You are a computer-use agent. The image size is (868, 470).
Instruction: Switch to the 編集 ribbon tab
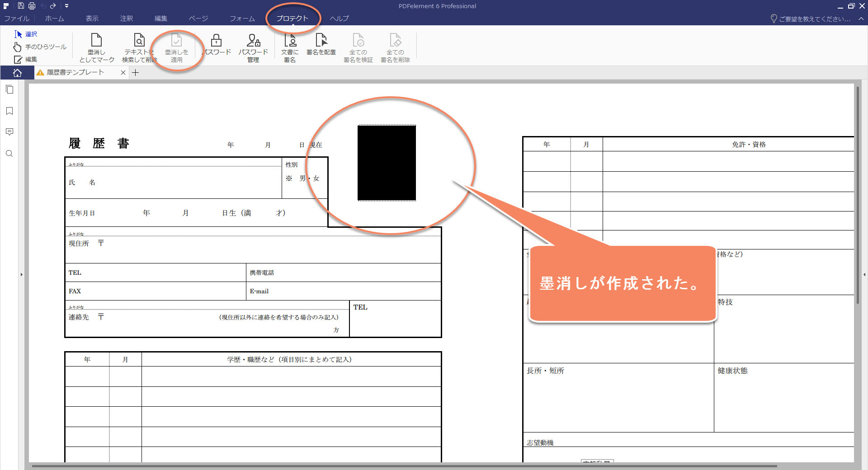click(x=161, y=19)
